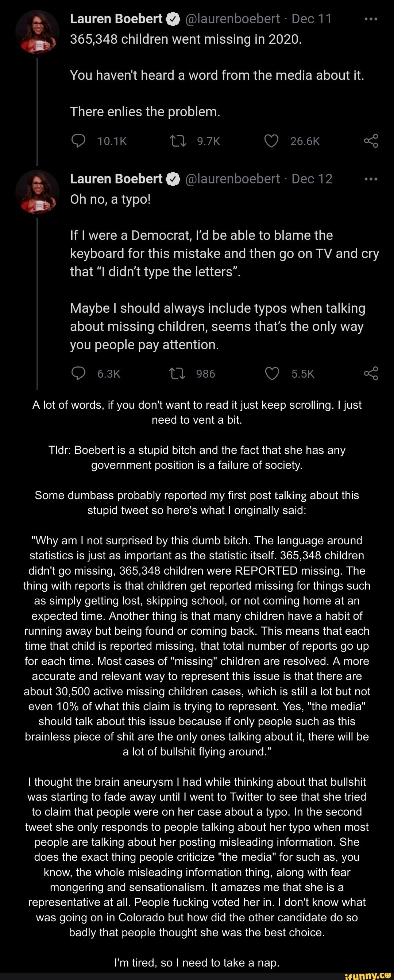Retweet the Dec 11 tweet

[177, 141]
